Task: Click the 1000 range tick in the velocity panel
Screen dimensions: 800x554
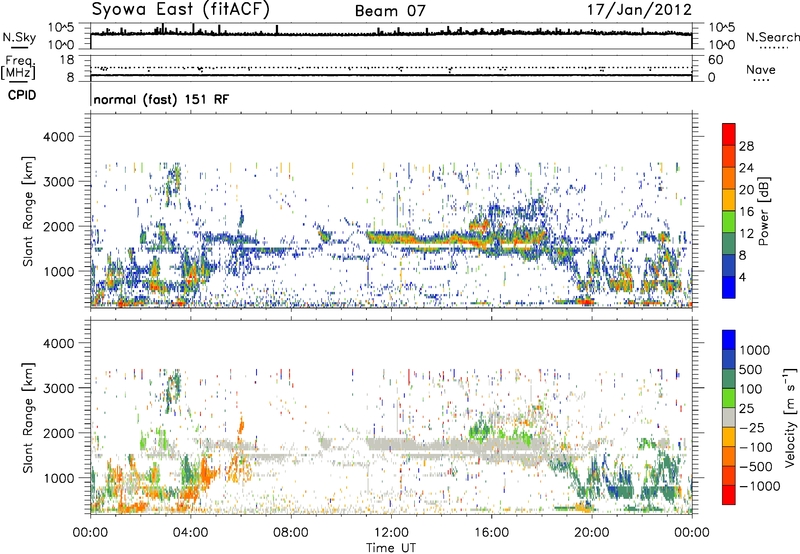Action: [58, 478]
